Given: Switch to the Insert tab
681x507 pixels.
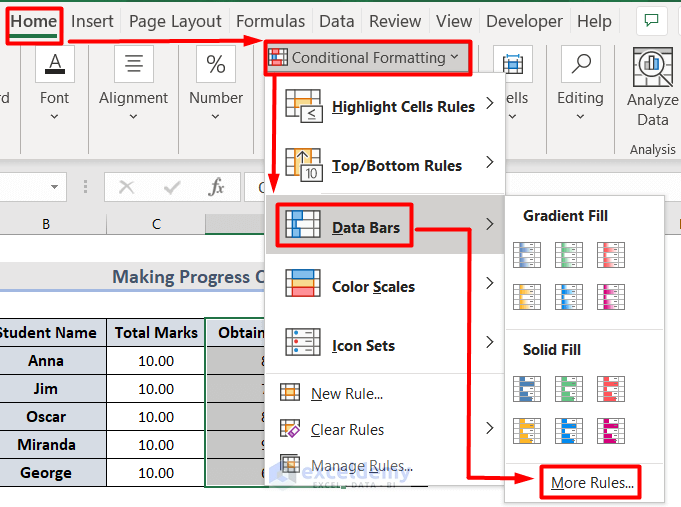Looking at the screenshot, I should click(x=92, y=21).
